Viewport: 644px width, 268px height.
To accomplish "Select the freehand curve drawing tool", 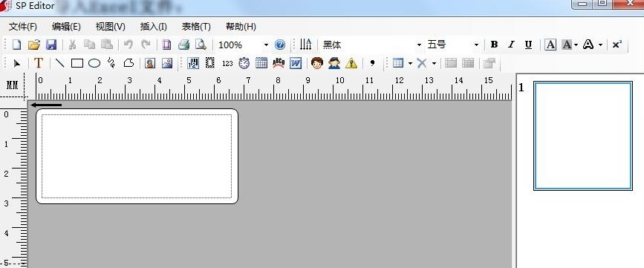I will pos(111,63).
